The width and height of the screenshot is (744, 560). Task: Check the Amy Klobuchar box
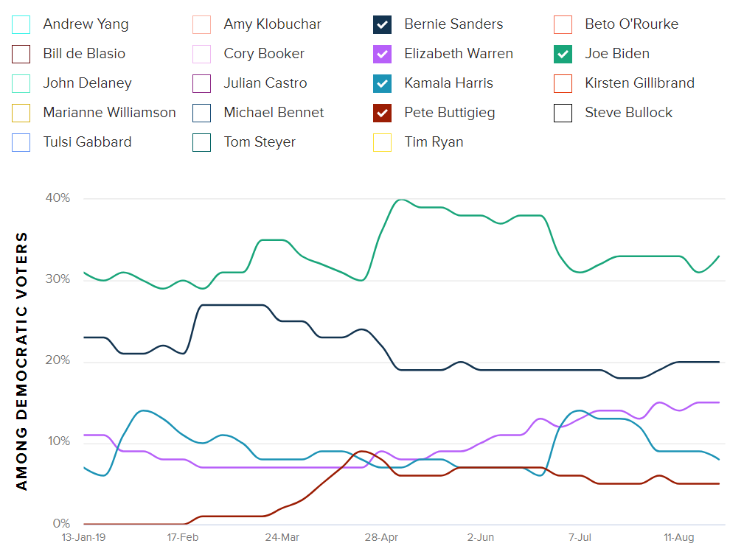(201, 24)
